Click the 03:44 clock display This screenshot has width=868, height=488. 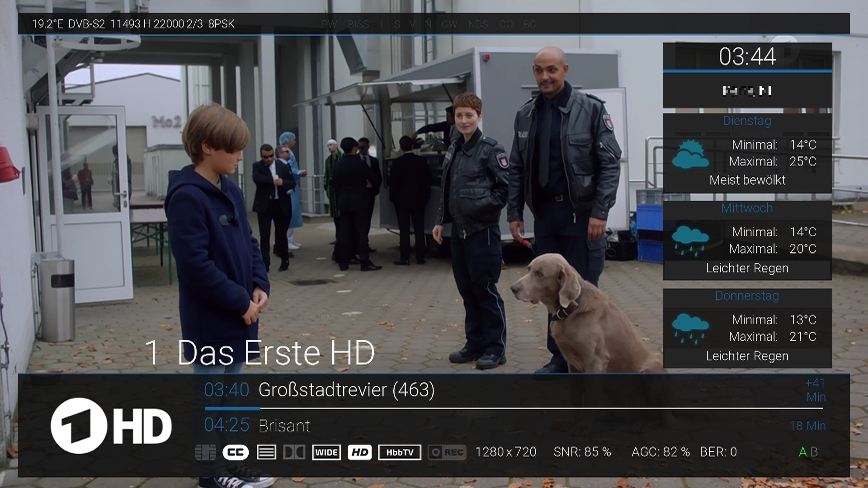(x=747, y=57)
